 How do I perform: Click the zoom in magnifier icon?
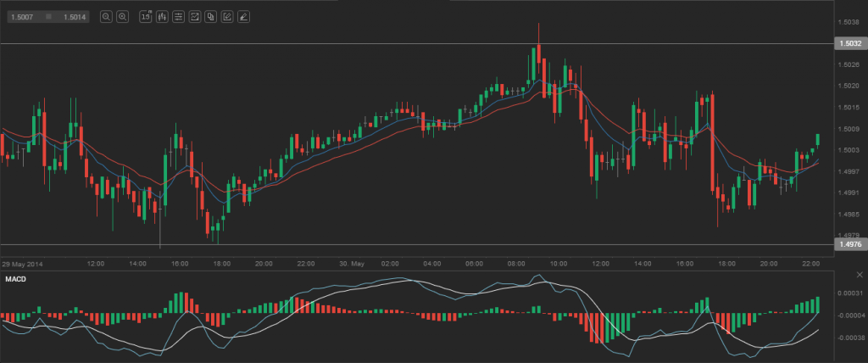point(123,16)
